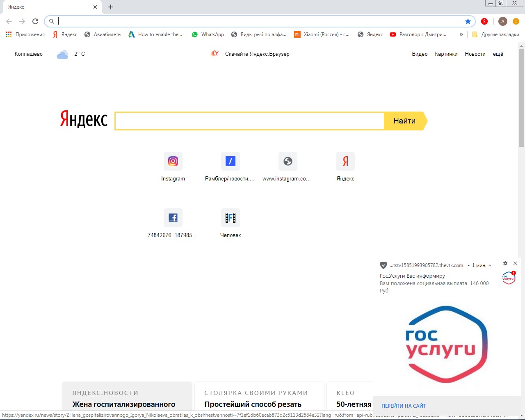This screenshot has height=420, width=525.
Task: Click the Яндекс logo beside search box
Action: click(84, 119)
